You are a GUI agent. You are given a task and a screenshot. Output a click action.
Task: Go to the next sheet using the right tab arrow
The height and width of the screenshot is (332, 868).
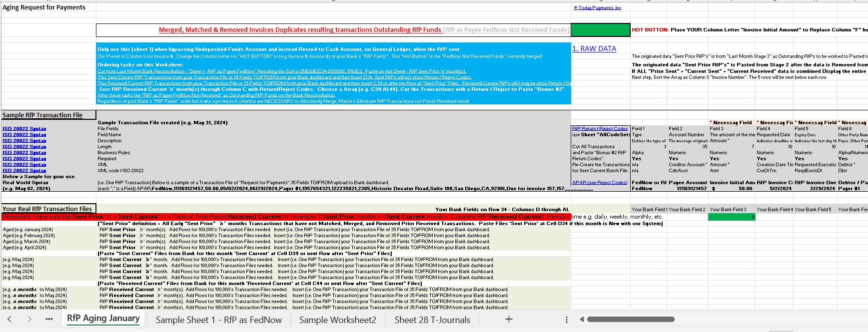[29, 319]
